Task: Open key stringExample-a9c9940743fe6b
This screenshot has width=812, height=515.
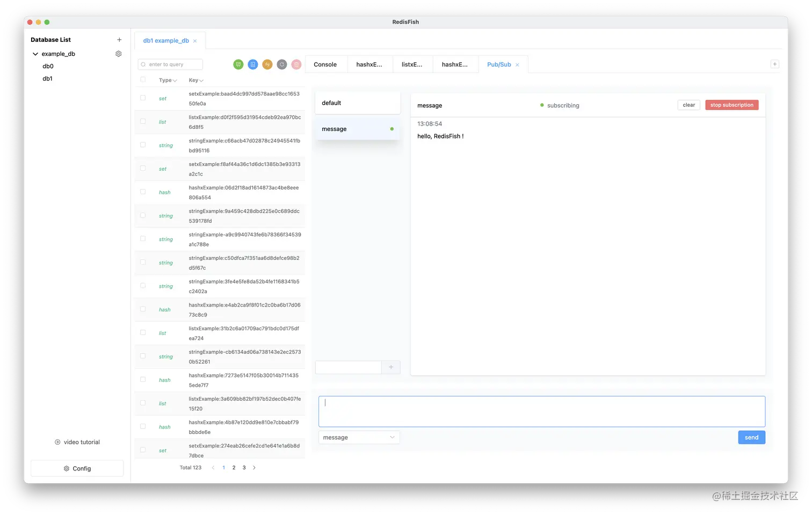Action: (245, 240)
